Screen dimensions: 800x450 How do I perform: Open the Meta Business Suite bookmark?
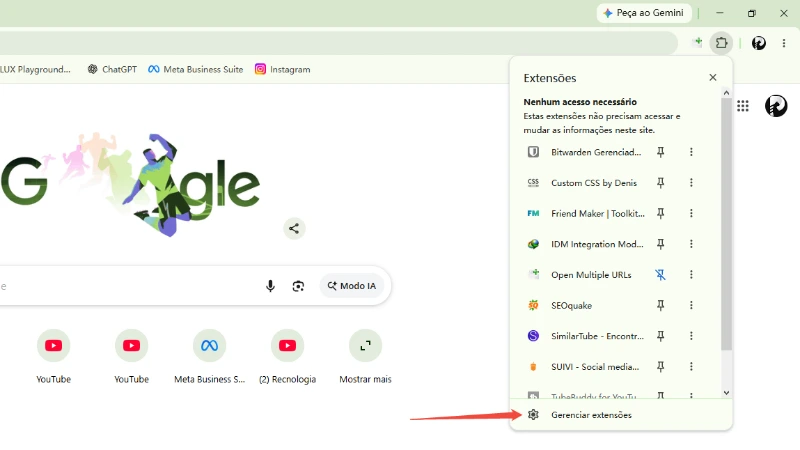195,69
